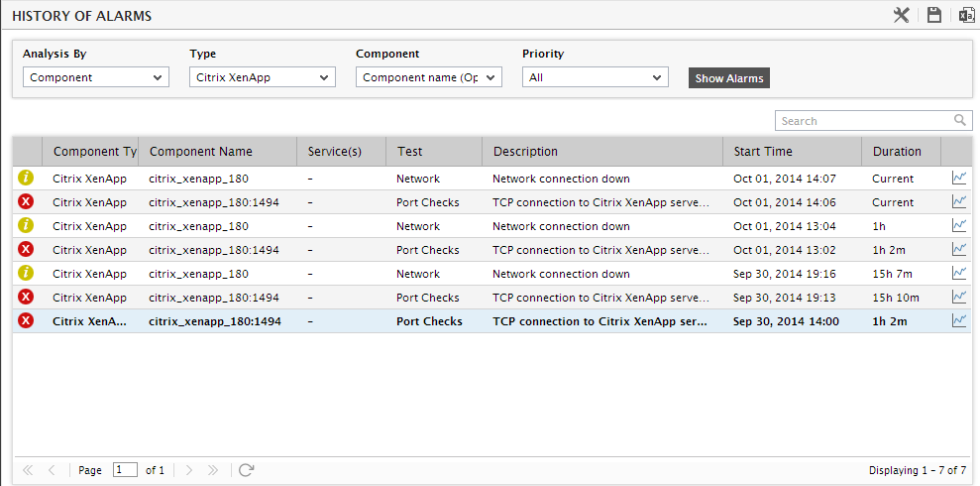
Task: Select citrix_xenapp_180:1494 in Oct 01 14:06 row
Action: click(214, 202)
